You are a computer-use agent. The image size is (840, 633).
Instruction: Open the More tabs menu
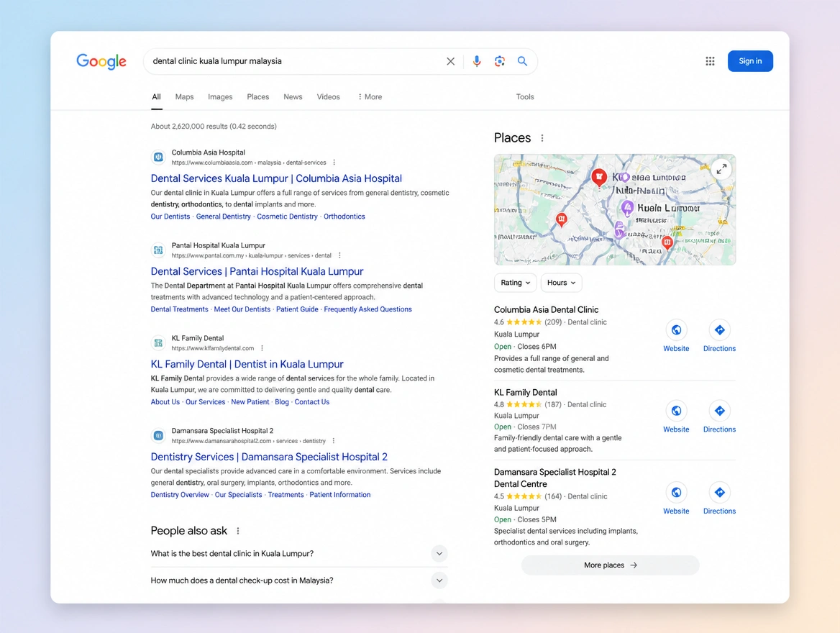pyautogui.click(x=370, y=97)
